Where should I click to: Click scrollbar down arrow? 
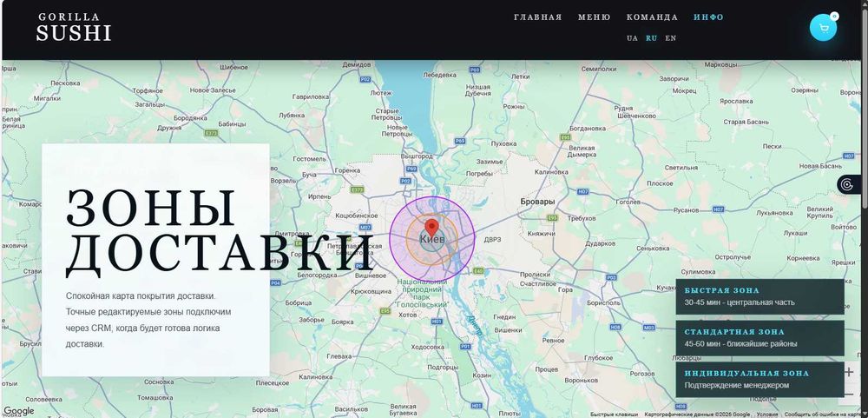(865, 415)
